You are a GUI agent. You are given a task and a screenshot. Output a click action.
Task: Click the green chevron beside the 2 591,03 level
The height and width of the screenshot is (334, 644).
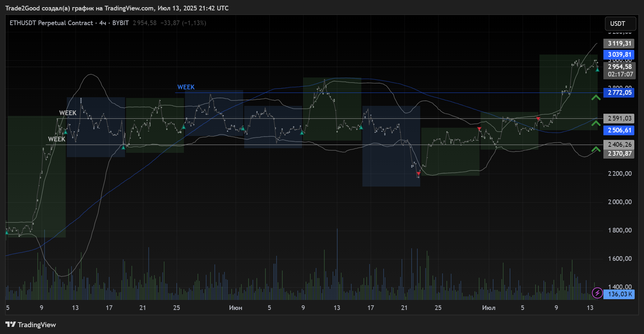click(x=596, y=123)
